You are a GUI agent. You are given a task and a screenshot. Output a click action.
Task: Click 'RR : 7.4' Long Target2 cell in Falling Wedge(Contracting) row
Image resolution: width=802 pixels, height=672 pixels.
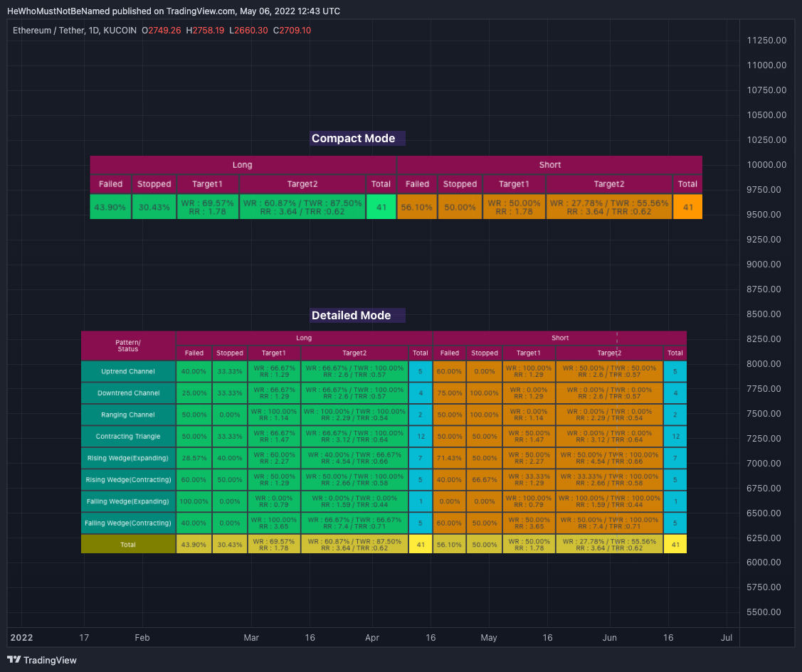click(354, 523)
